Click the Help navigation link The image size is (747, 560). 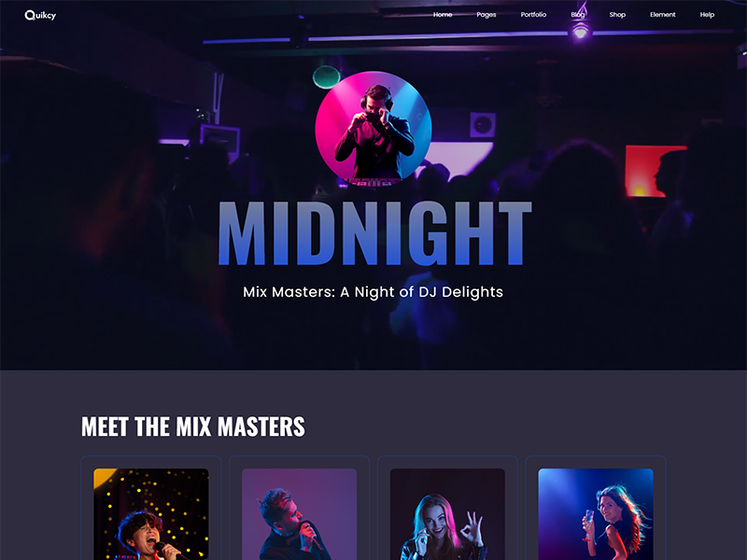(707, 15)
